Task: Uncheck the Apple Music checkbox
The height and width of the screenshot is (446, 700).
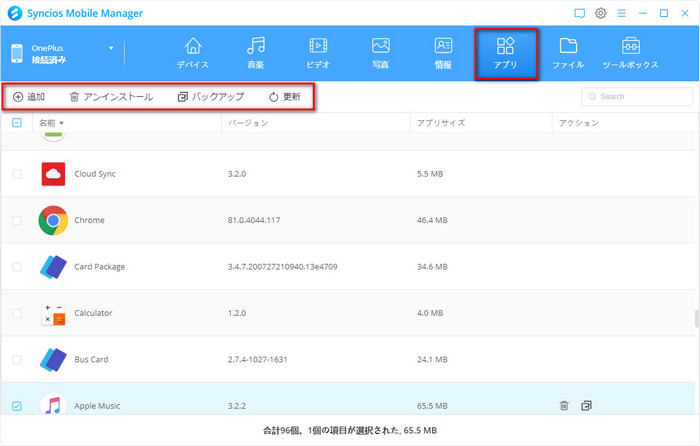Action: coord(17,406)
